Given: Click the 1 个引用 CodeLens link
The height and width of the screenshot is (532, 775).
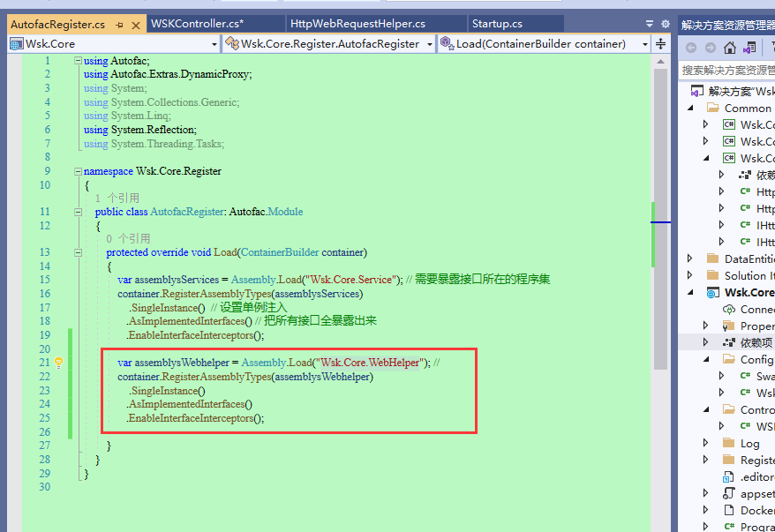Looking at the screenshot, I should point(119,199).
